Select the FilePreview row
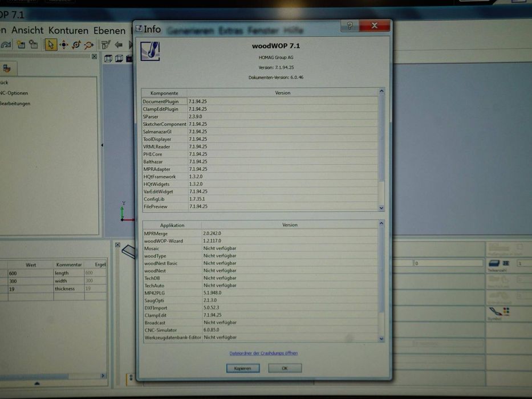The width and height of the screenshot is (532, 399). (260, 206)
